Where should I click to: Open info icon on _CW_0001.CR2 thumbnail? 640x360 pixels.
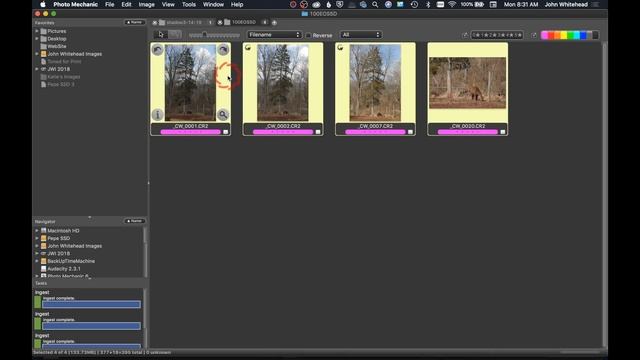pos(158,115)
